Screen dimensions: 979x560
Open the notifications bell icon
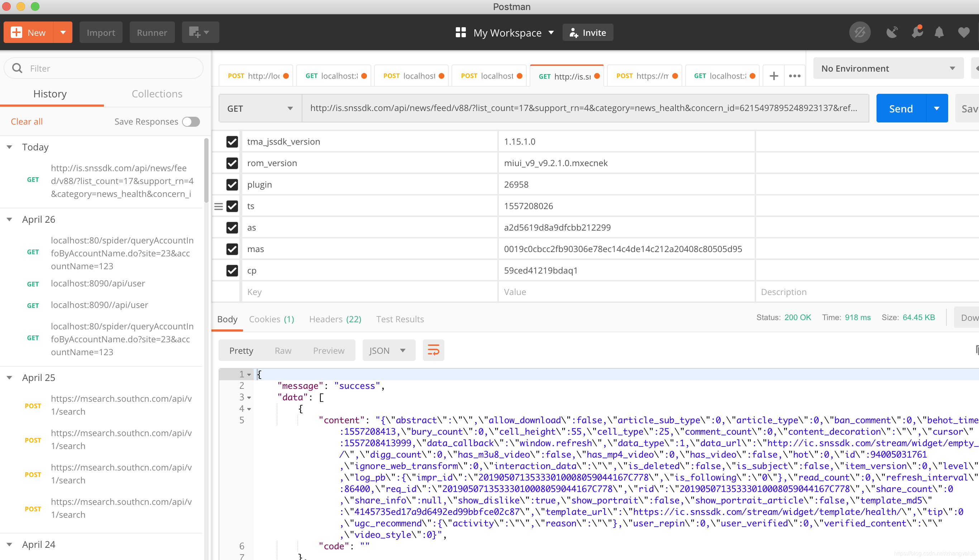(x=939, y=32)
